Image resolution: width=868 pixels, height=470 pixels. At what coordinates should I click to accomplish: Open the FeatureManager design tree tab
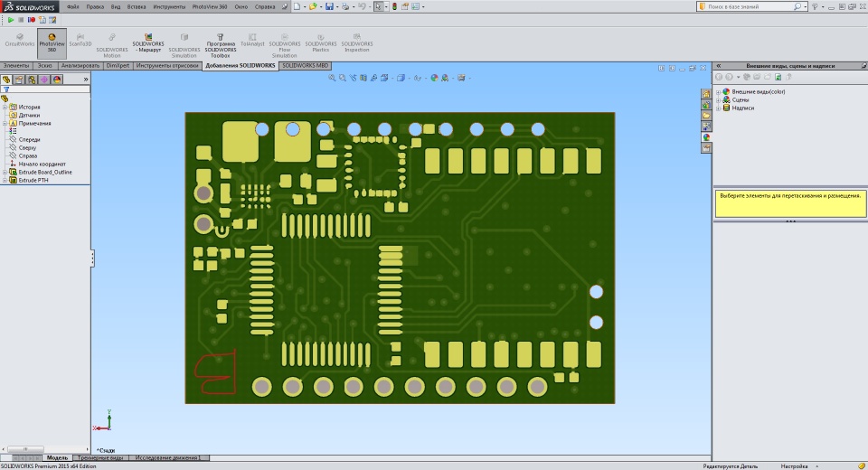[6, 80]
